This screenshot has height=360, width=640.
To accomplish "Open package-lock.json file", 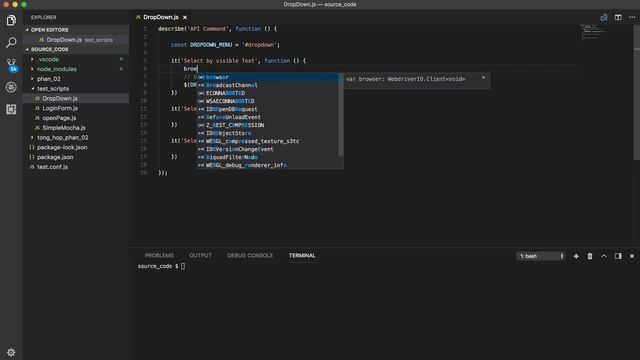I will [x=76, y=147].
